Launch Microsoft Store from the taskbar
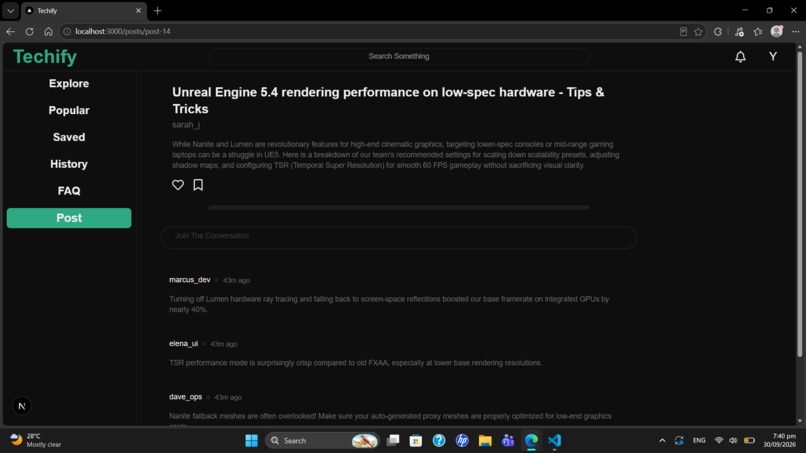The image size is (806, 453). (416, 441)
